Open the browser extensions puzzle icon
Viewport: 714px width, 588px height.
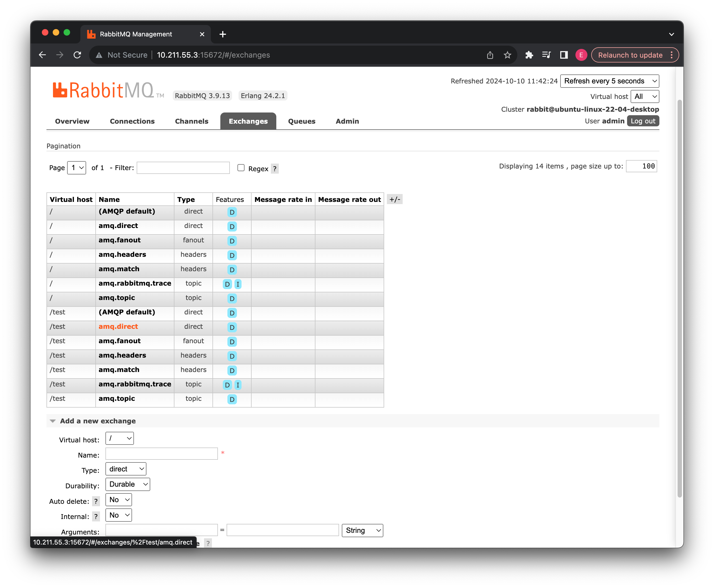click(x=529, y=55)
